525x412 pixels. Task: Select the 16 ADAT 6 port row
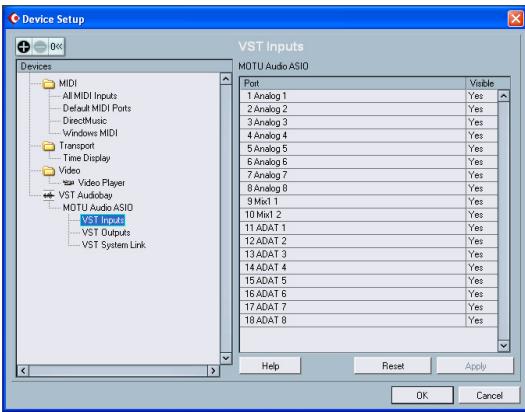tap(369, 294)
